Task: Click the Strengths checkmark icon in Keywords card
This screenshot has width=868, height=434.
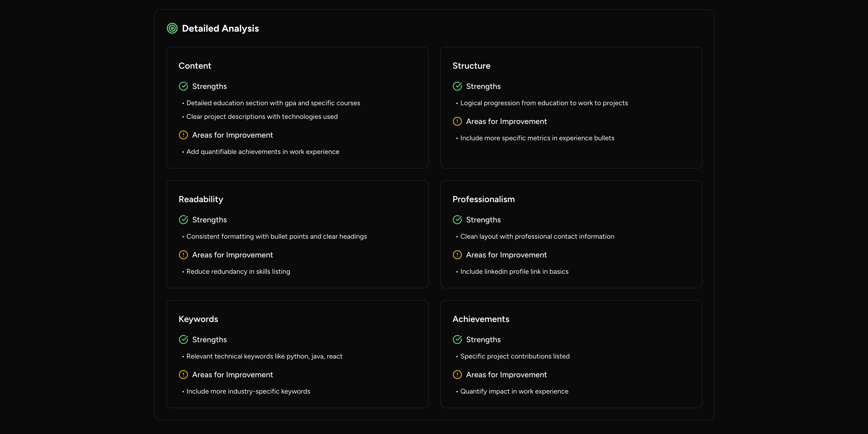Action: pyautogui.click(x=183, y=340)
